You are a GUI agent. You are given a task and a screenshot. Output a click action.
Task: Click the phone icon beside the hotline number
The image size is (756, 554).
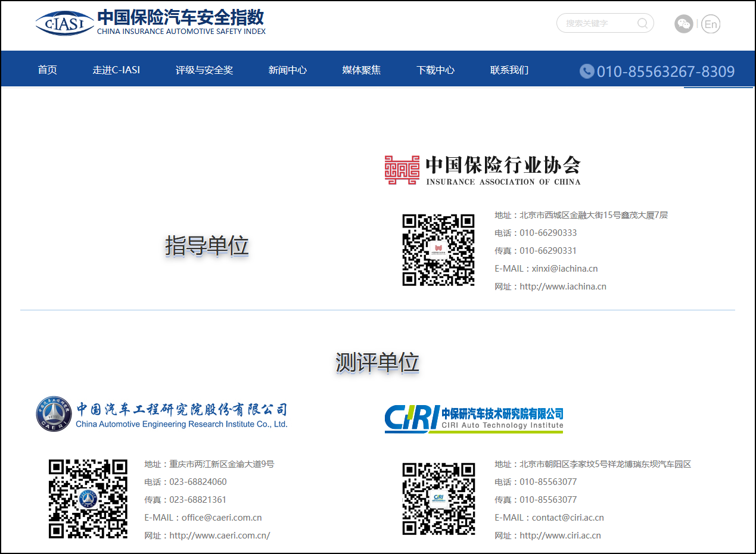pos(587,71)
